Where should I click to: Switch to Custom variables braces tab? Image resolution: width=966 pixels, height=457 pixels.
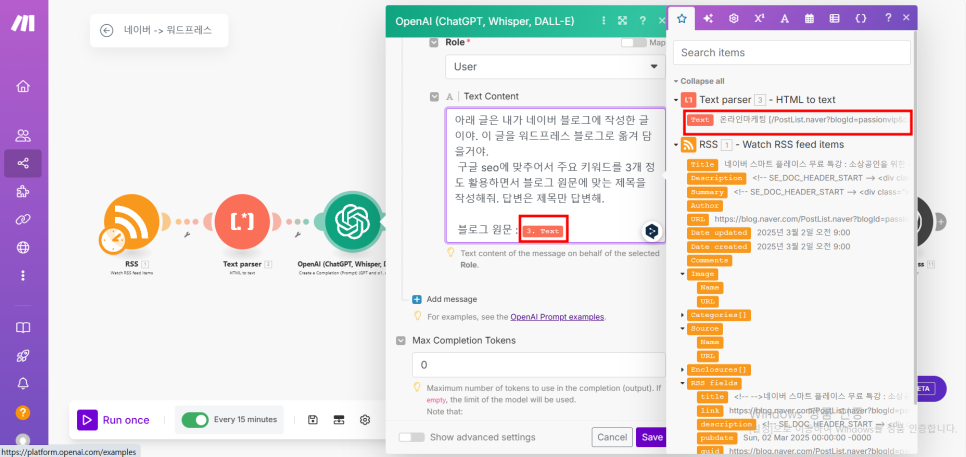pos(861,18)
